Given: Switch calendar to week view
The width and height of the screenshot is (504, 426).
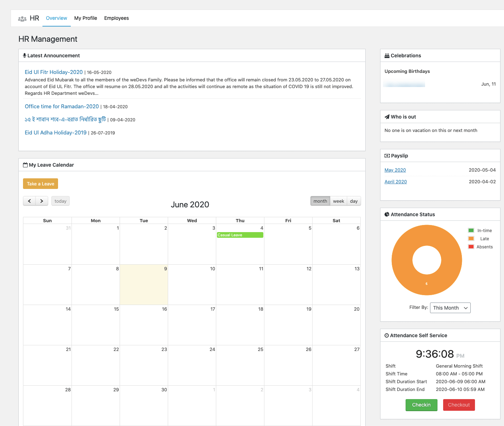Looking at the screenshot, I should coord(338,201).
